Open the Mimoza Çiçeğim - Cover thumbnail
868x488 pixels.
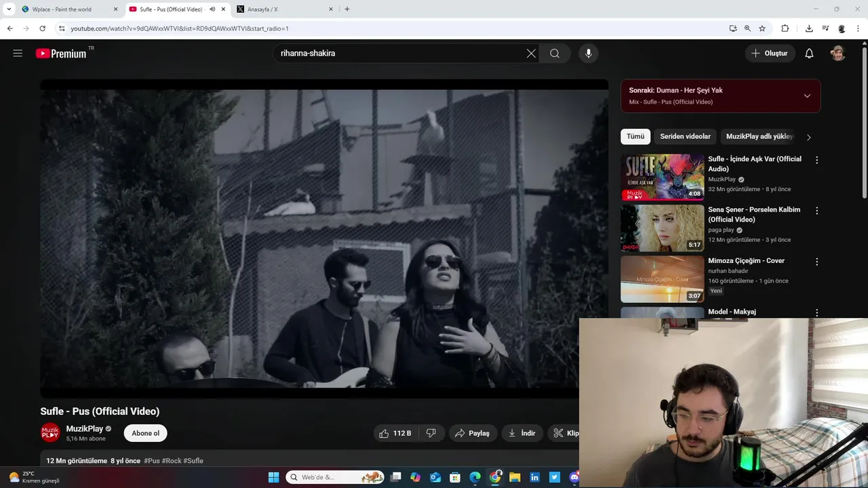click(662, 279)
